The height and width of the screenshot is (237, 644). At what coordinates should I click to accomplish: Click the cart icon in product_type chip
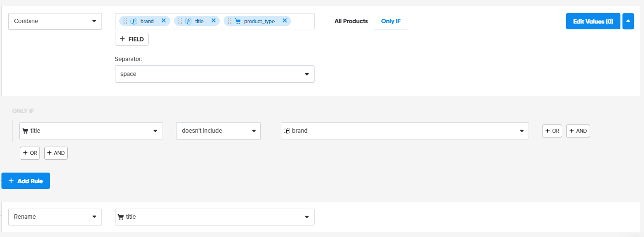point(238,21)
